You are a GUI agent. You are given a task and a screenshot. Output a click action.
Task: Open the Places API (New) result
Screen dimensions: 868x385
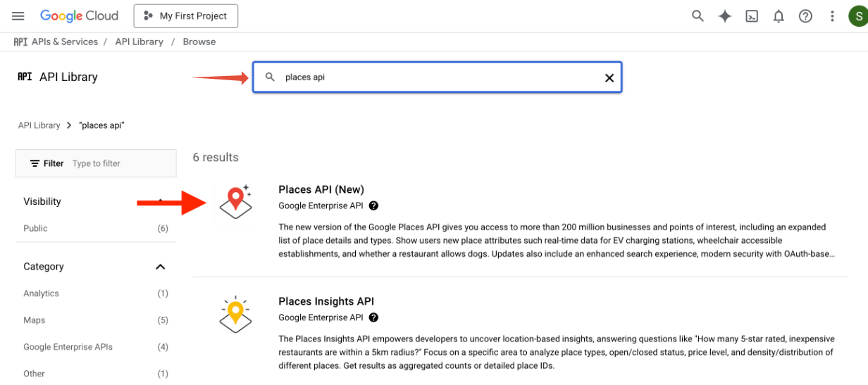(321, 189)
